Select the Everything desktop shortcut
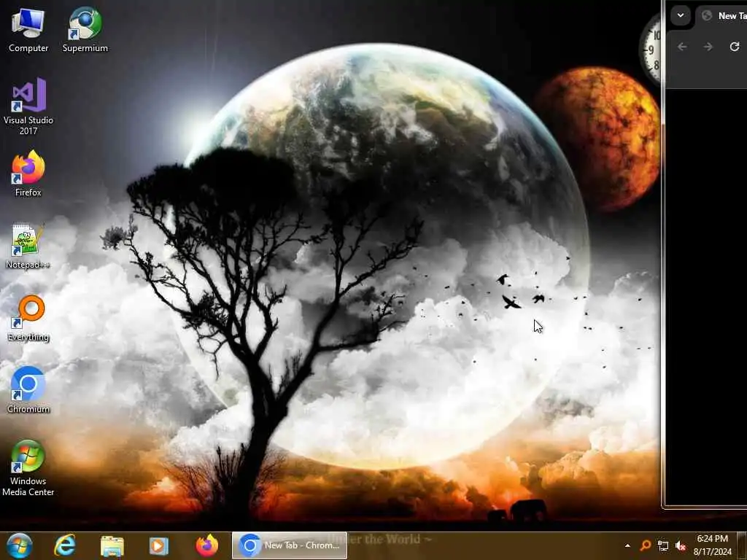 (28, 319)
